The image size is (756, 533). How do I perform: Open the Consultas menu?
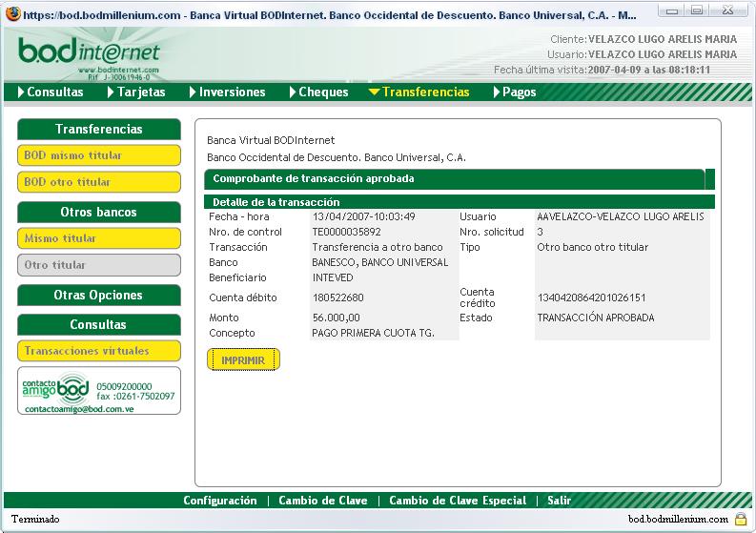click(x=55, y=92)
